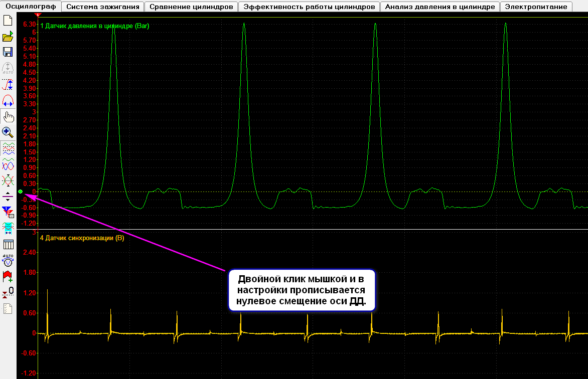Open the Сравнение цилиндров tab
The height and width of the screenshot is (379, 588).
[x=191, y=7]
